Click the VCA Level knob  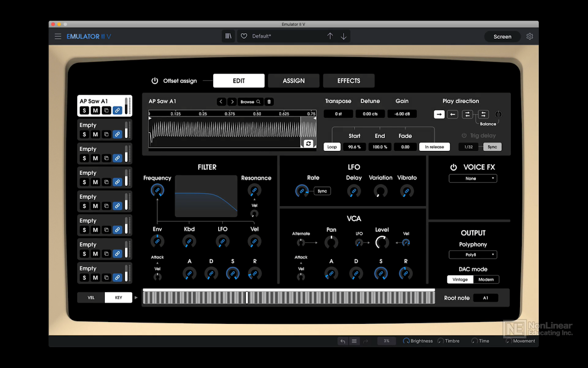tap(382, 242)
